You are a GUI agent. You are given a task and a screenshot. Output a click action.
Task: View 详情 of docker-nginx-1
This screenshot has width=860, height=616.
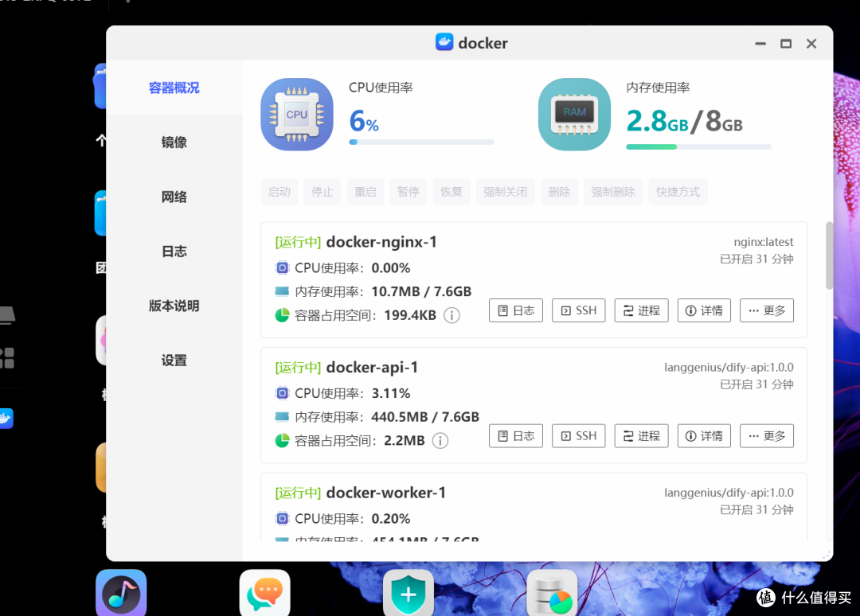pos(703,310)
